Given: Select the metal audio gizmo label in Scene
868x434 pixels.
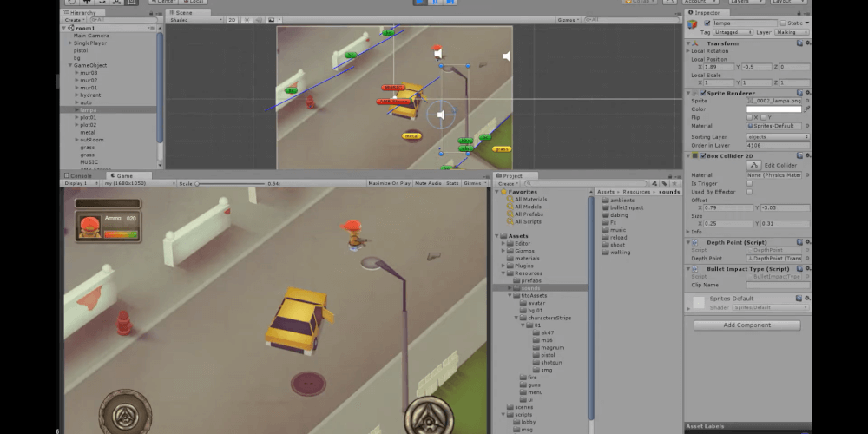Looking at the screenshot, I should tap(411, 135).
